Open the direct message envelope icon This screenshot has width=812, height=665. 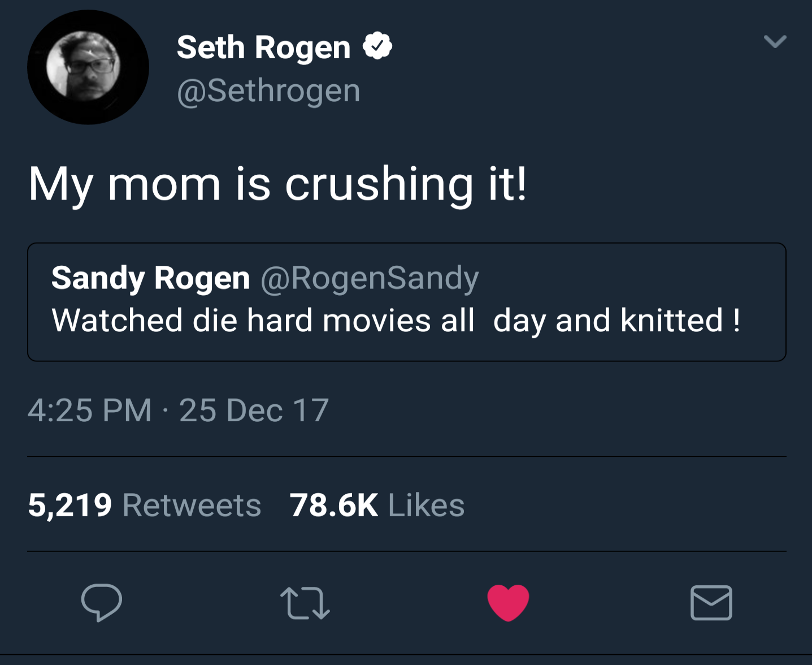pos(711,603)
